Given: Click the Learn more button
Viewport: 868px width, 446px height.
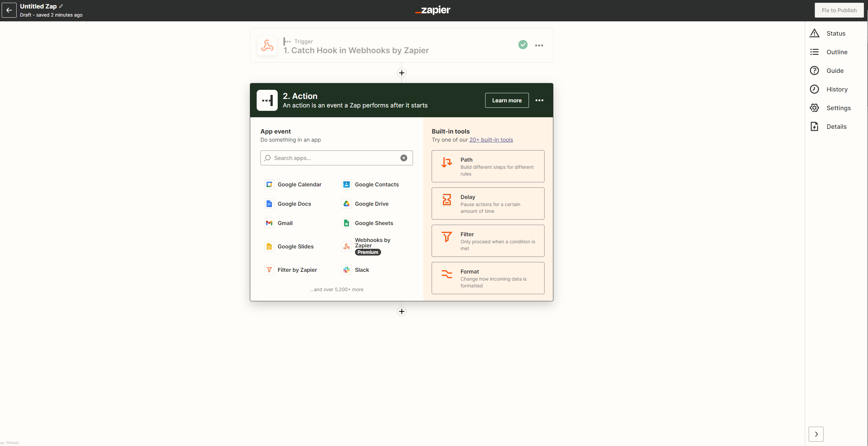Looking at the screenshot, I should tap(507, 100).
